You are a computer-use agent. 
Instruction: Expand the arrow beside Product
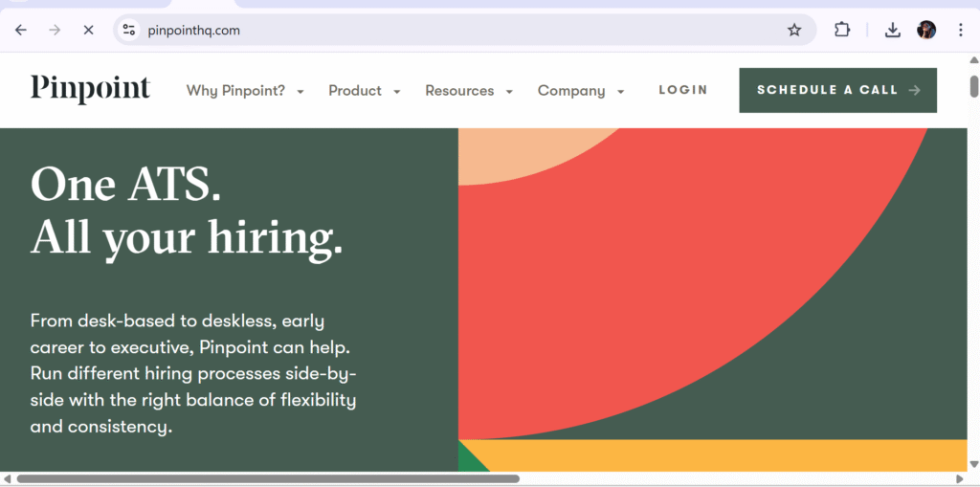[397, 92]
